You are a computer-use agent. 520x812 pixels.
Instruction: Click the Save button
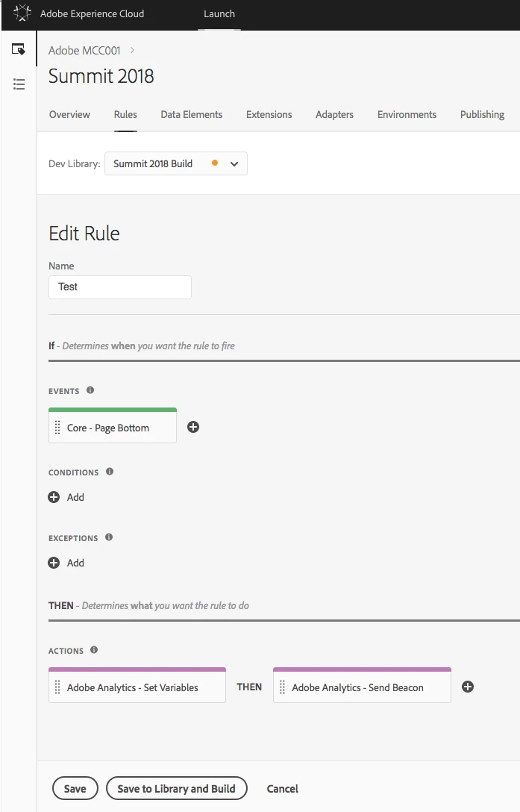tap(75, 788)
